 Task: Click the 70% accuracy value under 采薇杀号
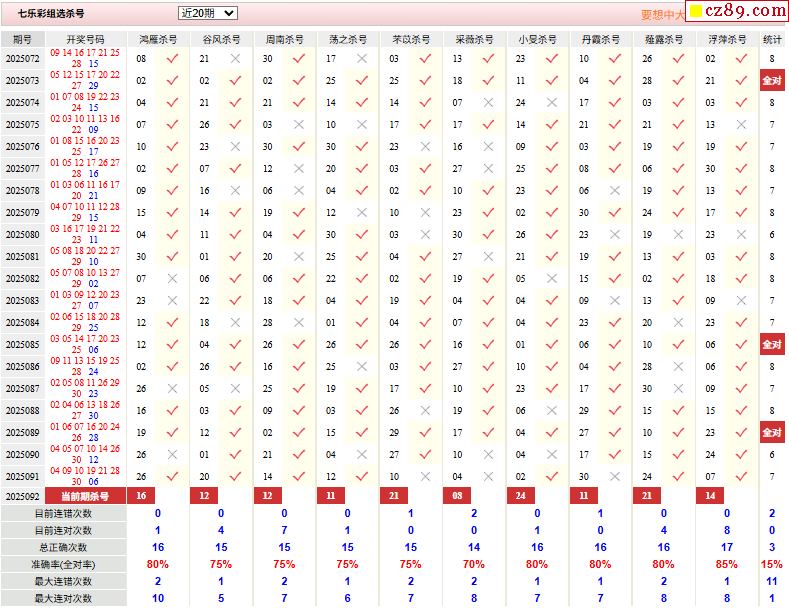474,564
